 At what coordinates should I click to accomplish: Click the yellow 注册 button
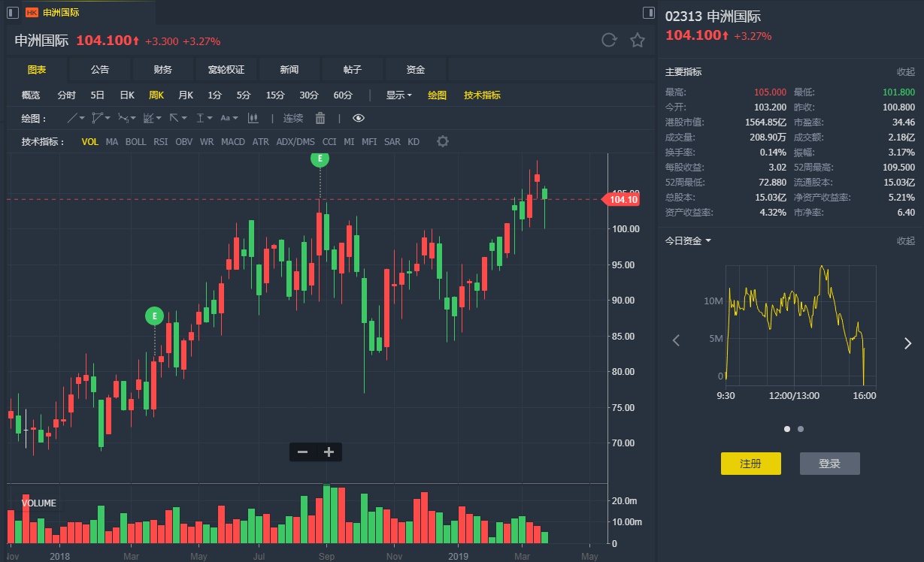pos(750,464)
